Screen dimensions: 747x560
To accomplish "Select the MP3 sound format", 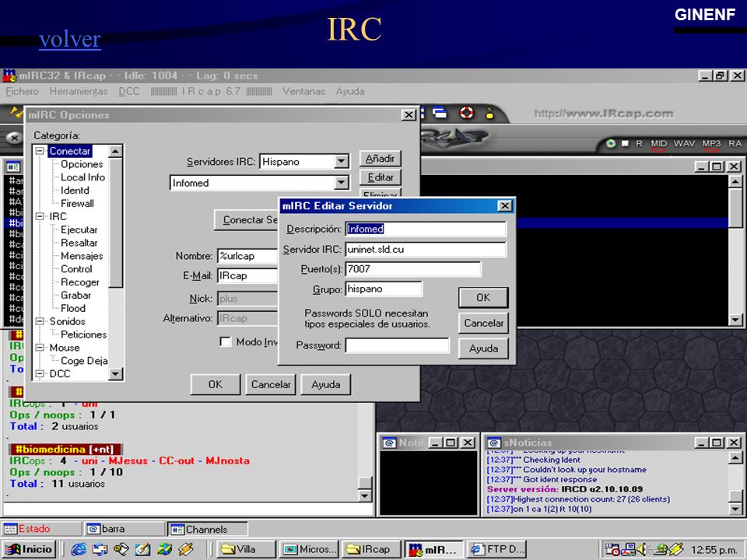I will [710, 143].
